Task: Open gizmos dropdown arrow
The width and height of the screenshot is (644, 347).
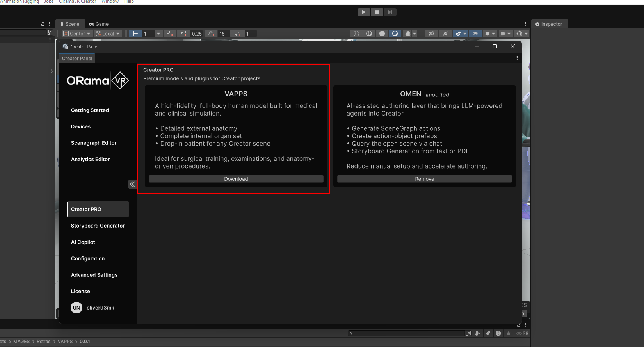Action: click(526, 34)
